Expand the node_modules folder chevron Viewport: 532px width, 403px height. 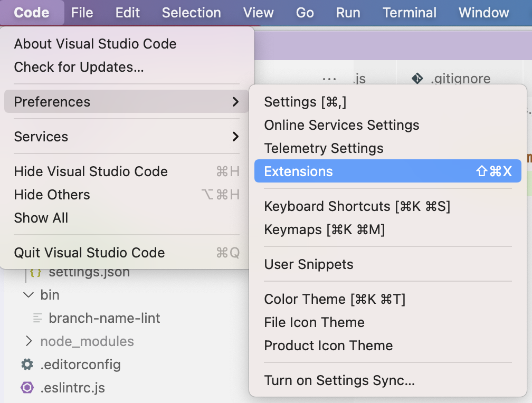[29, 341]
